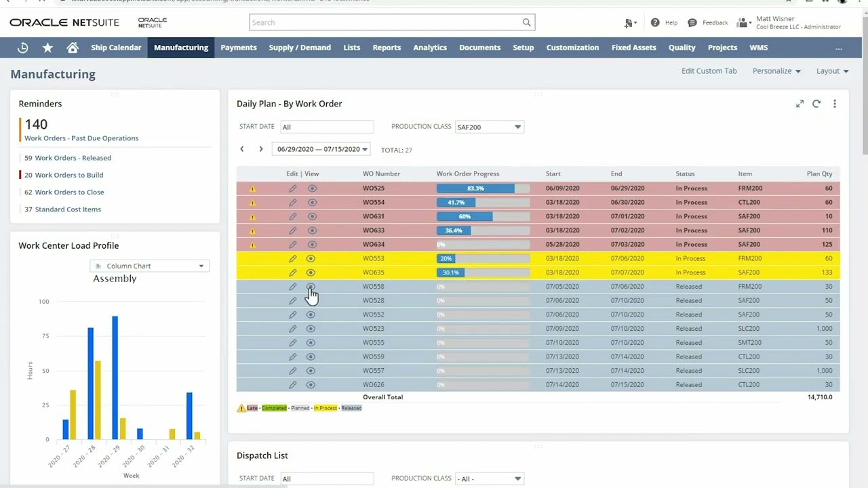Open the Manufacturing tab
This screenshot has width=868, height=488.
click(181, 47)
